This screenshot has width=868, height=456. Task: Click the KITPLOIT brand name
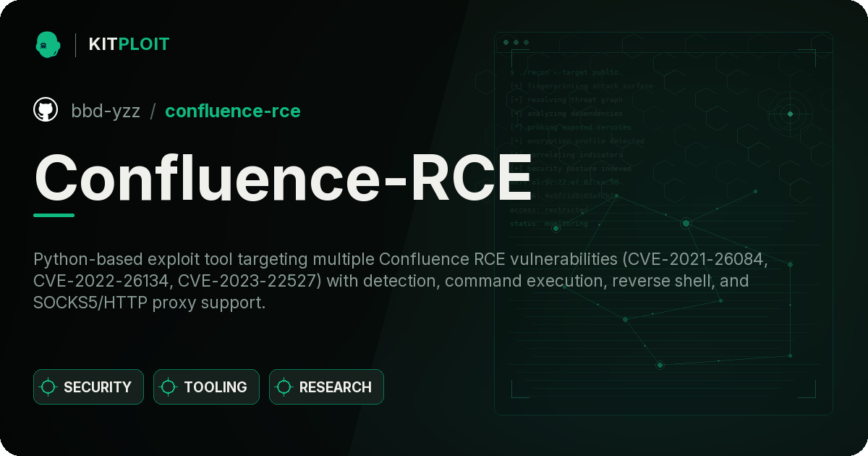point(129,44)
